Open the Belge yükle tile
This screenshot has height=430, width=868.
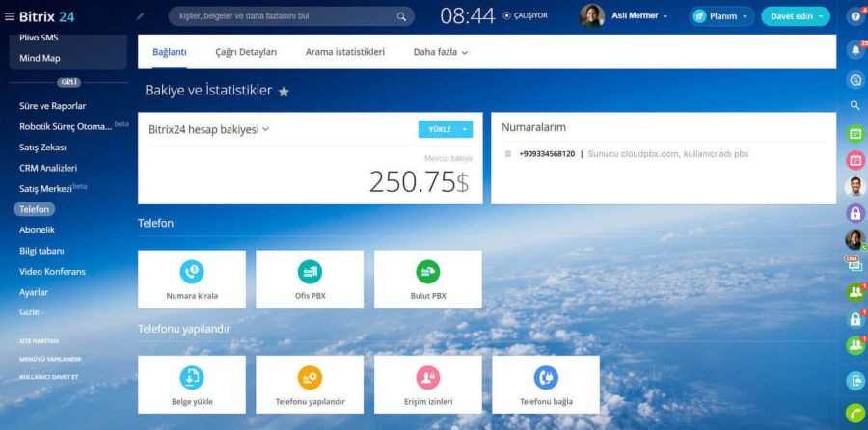[x=192, y=385]
